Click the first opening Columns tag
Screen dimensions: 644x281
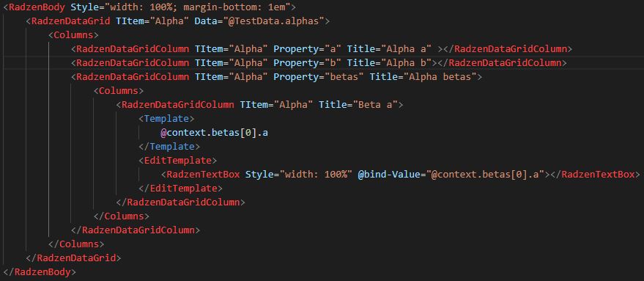(x=73, y=35)
